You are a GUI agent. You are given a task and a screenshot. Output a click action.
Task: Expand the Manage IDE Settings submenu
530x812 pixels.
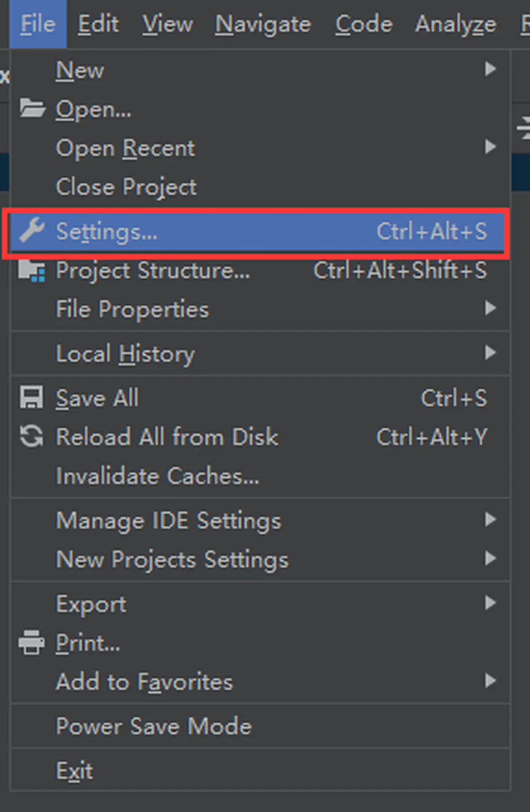pos(260,520)
